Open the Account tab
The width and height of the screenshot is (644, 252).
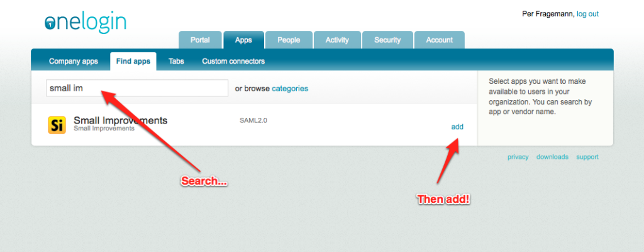point(439,40)
